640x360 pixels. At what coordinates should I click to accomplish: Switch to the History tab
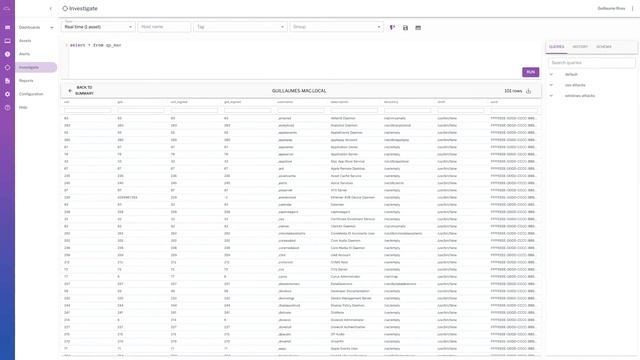pos(580,47)
